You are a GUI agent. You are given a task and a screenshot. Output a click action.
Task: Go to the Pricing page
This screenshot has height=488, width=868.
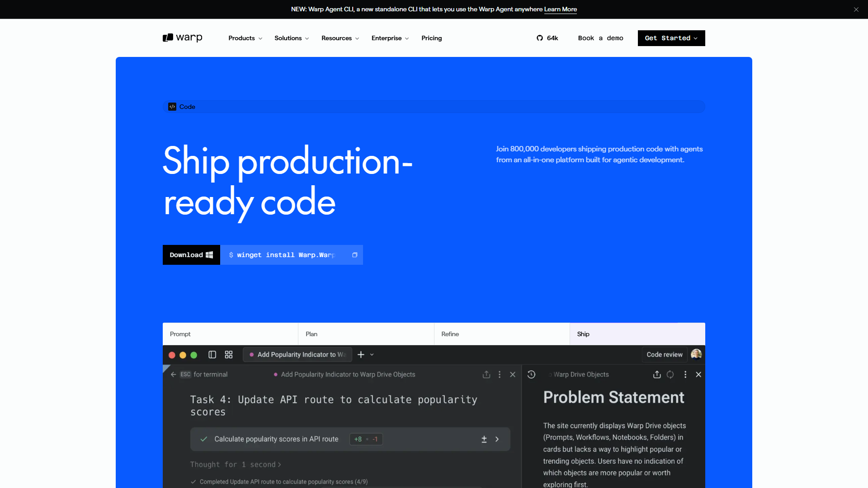(432, 38)
